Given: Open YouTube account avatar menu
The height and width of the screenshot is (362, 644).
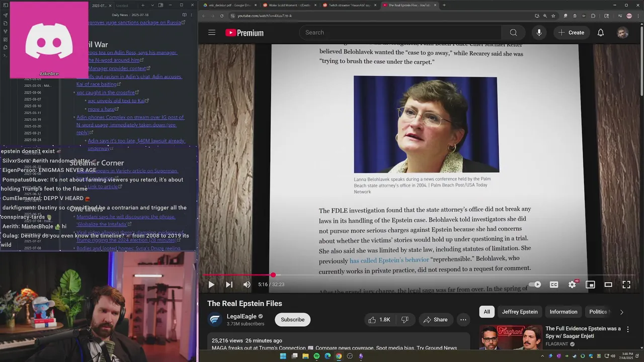Looking at the screenshot, I should click(622, 33).
